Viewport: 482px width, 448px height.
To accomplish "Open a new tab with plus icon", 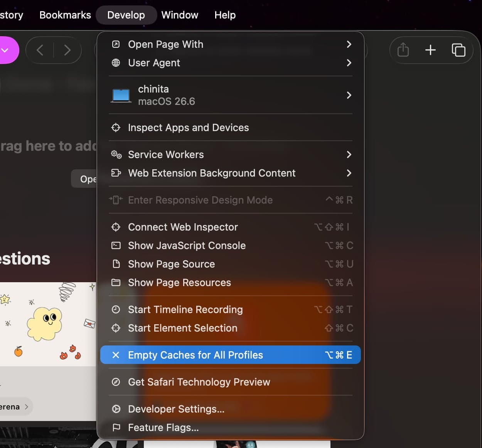I will click(x=430, y=50).
